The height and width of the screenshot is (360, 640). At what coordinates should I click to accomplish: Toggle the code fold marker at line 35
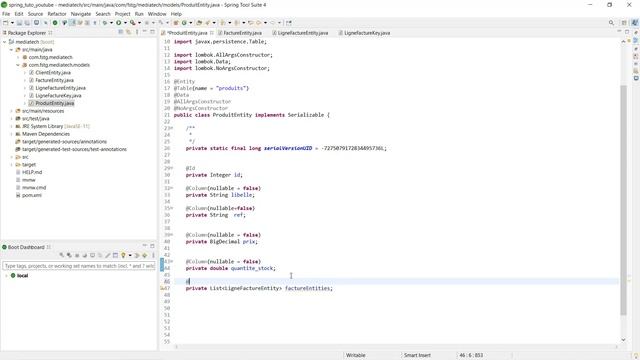click(172, 208)
